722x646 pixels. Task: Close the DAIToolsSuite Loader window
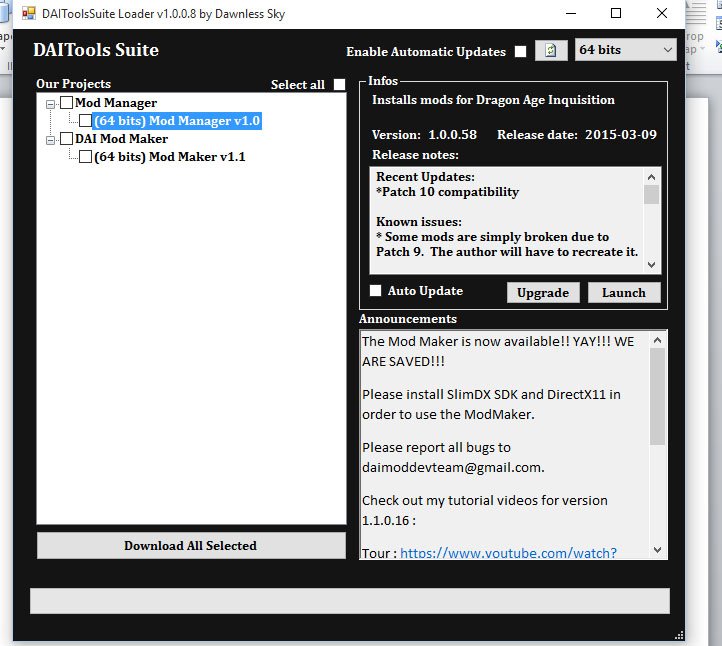[x=662, y=13]
